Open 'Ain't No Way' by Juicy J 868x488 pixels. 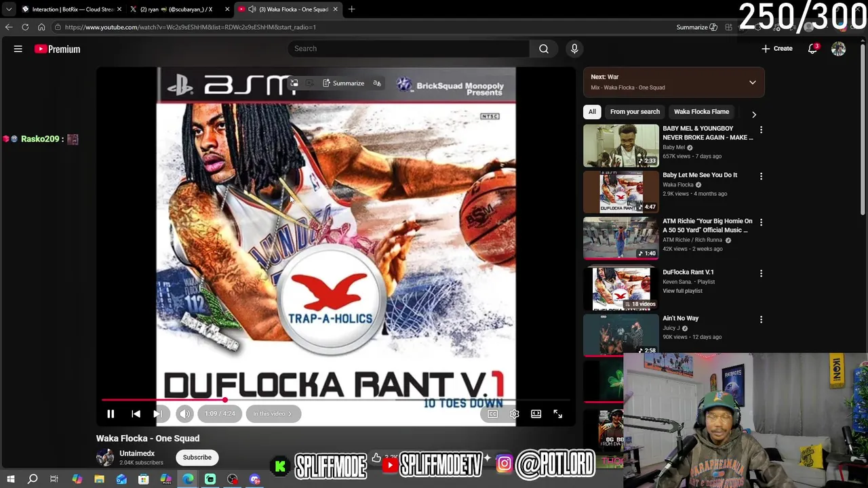pos(680,319)
